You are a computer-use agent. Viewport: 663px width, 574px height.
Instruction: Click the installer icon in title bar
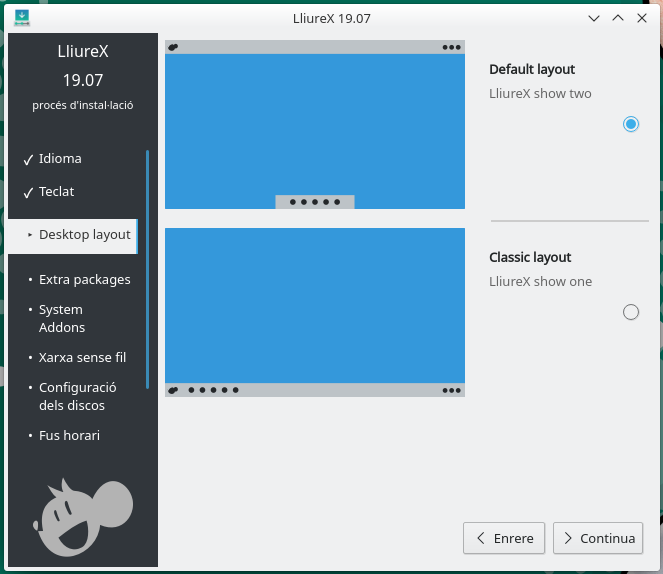click(22, 18)
